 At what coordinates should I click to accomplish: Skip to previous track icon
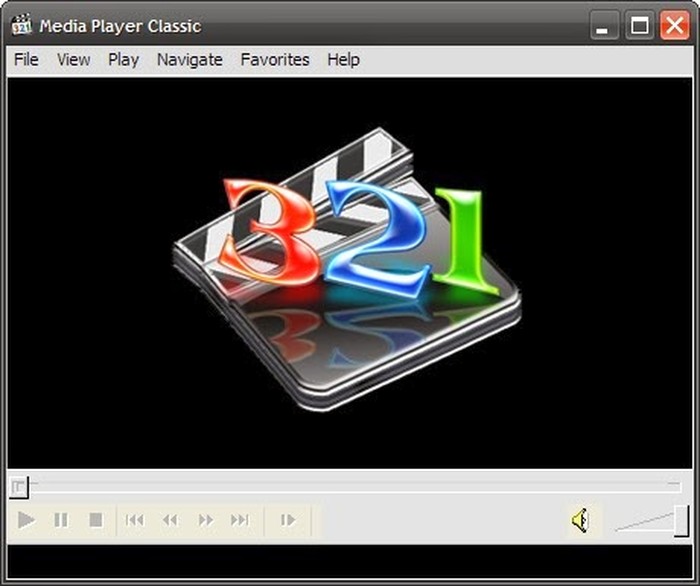[135, 520]
